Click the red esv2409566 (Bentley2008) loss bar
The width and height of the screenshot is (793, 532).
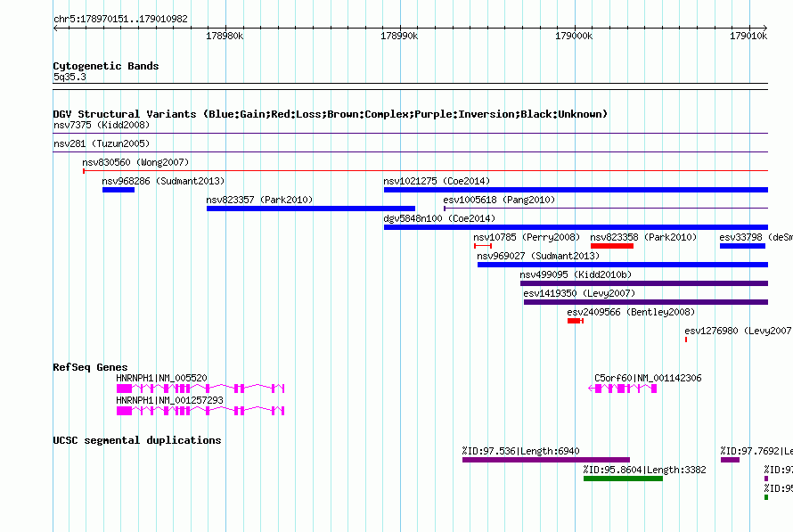point(575,321)
